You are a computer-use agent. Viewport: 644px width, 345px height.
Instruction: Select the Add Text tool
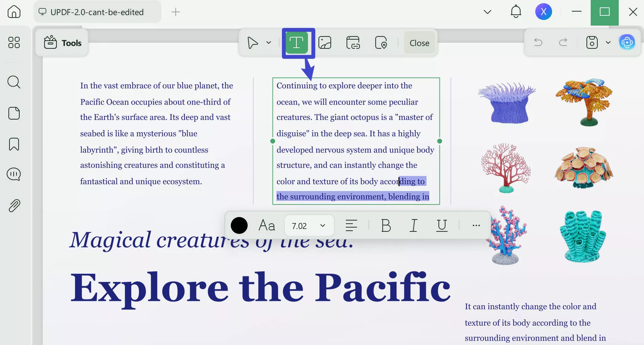click(x=297, y=42)
